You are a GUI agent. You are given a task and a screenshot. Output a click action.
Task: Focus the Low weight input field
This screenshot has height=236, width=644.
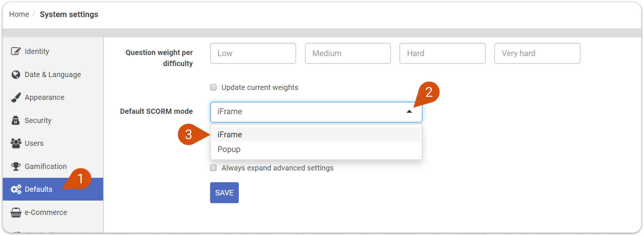[x=253, y=53]
